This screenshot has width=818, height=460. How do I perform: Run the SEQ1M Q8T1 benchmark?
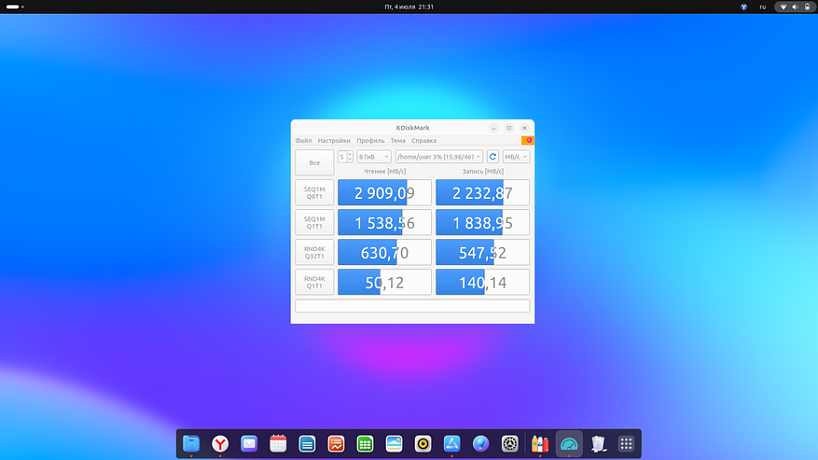pyautogui.click(x=314, y=192)
